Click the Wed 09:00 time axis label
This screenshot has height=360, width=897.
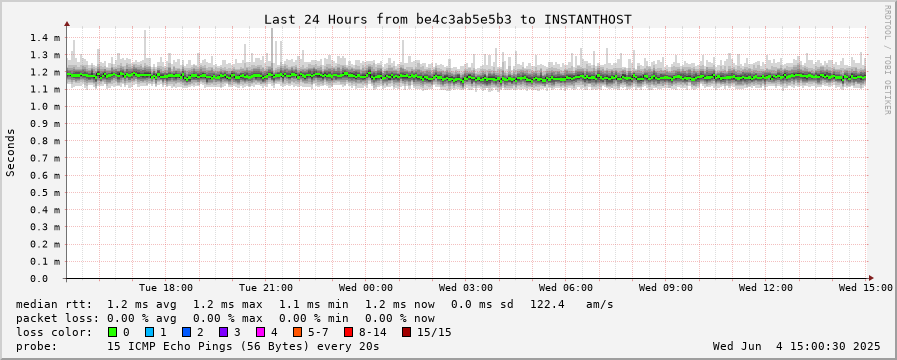[666, 287]
